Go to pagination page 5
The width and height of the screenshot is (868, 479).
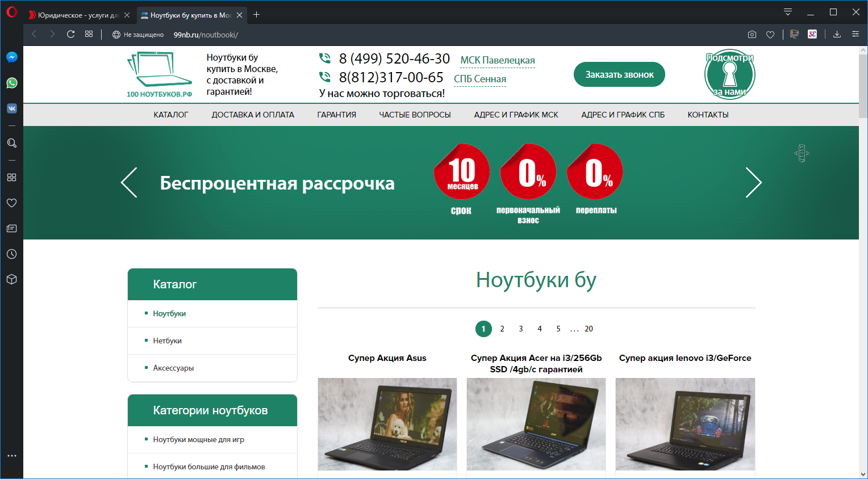[558, 329]
